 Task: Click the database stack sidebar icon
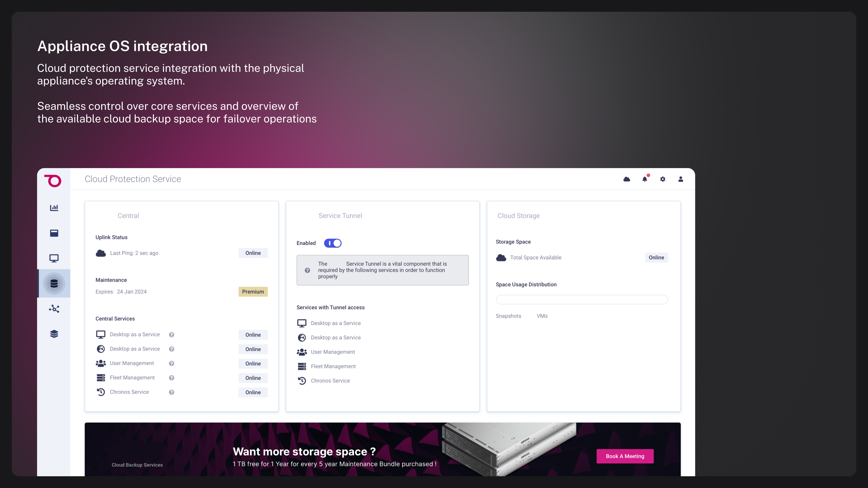click(54, 284)
